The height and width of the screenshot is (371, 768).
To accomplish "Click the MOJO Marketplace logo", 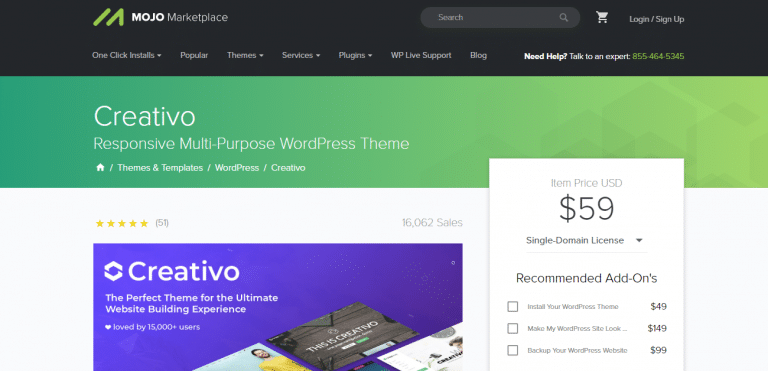I will (160, 18).
